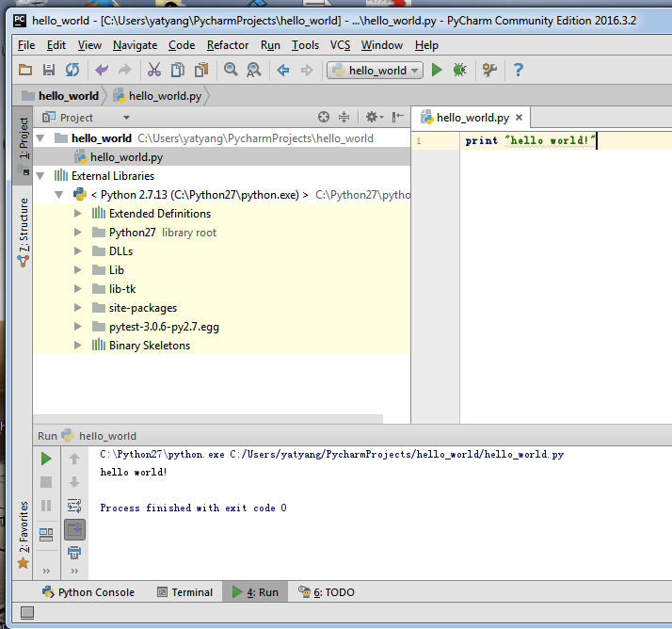Click the scroll-from-source crosshair icon
Image resolution: width=672 pixels, height=629 pixels.
(x=324, y=117)
